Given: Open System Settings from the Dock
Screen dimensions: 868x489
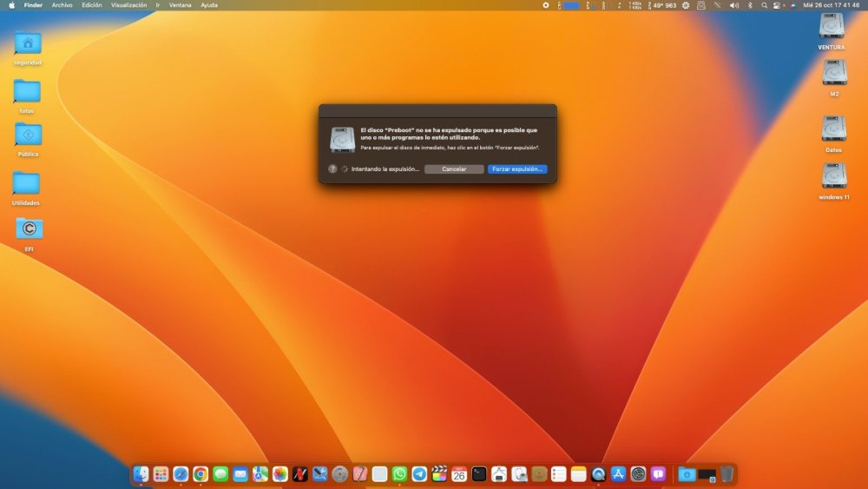Looking at the screenshot, I should (x=638, y=474).
